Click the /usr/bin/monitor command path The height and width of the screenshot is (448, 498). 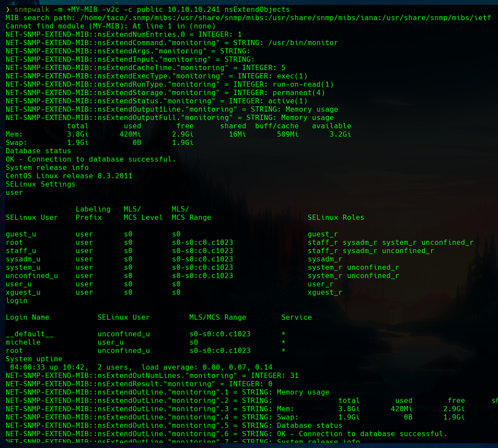point(303,43)
